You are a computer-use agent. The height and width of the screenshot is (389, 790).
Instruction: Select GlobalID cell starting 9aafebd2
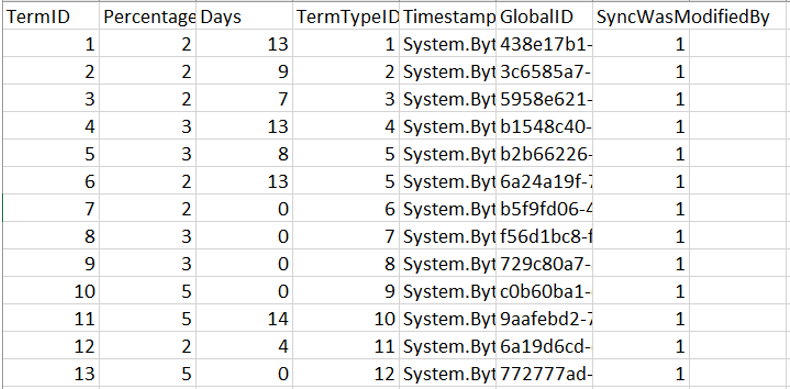[544, 318]
